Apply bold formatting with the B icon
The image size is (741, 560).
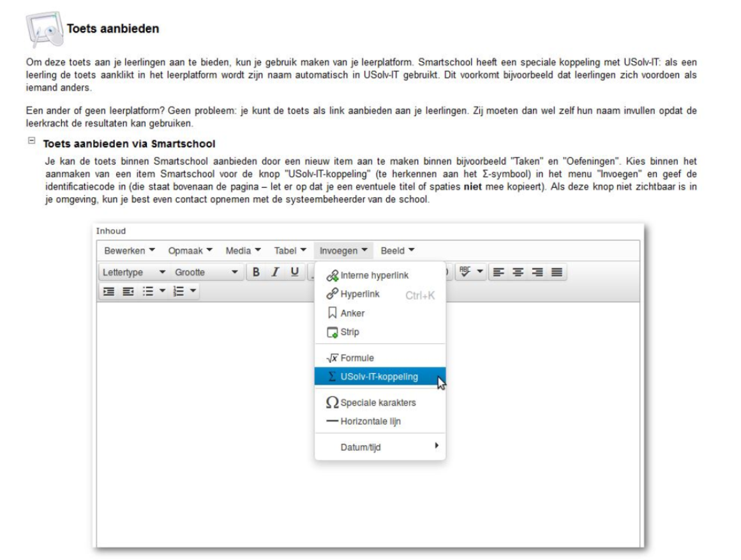[256, 272]
